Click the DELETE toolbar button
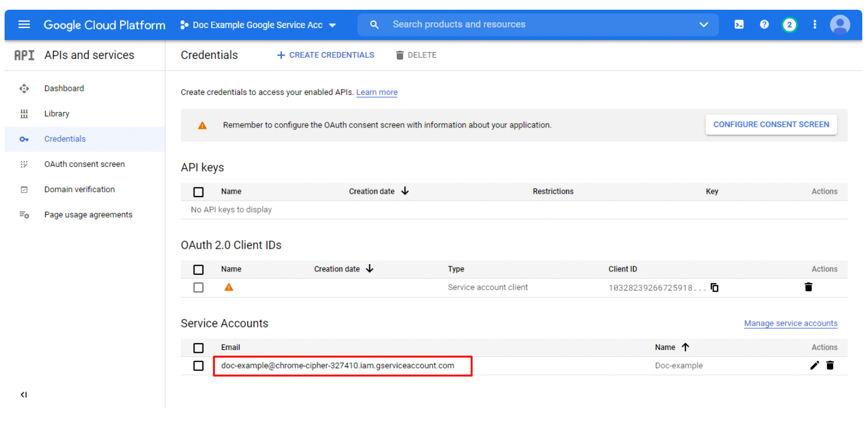The width and height of the screenshot is (868, 439). point(416,55)
